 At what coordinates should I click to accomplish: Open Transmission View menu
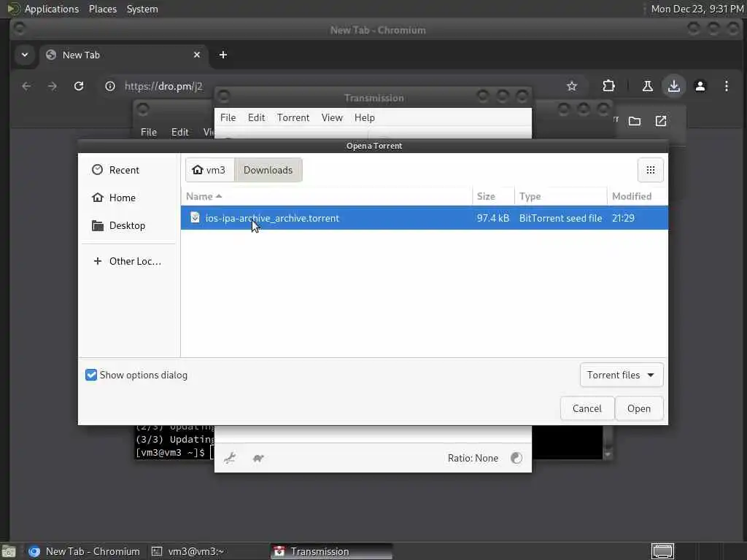[332, 117]
